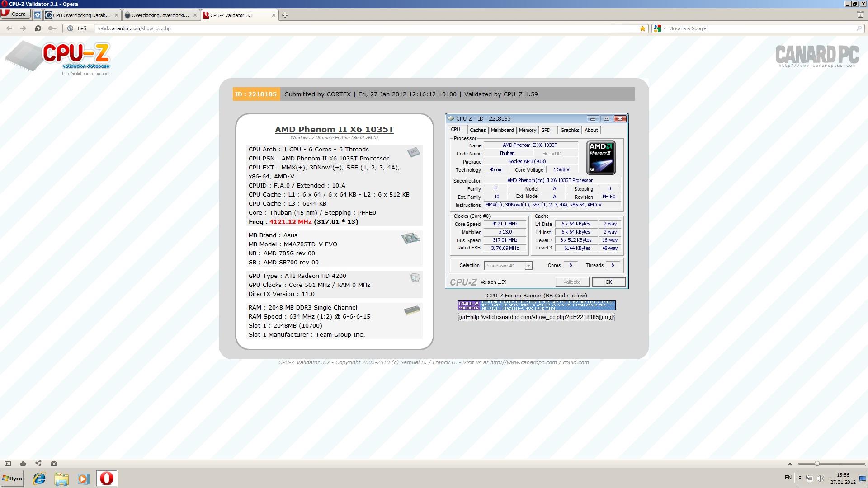
Task: Click the Opera taskbar icon
Action: pos(107,479)
